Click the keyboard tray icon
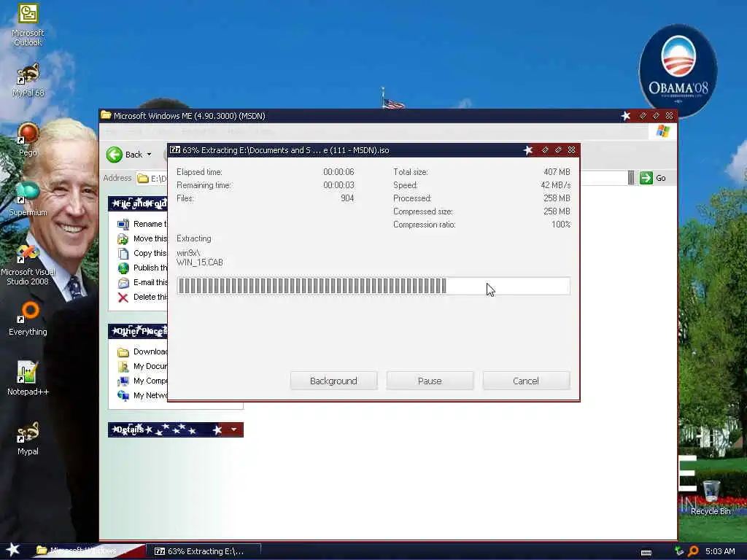Image resolution: width=747 pixels, height=560 pixels. (646, 552)
